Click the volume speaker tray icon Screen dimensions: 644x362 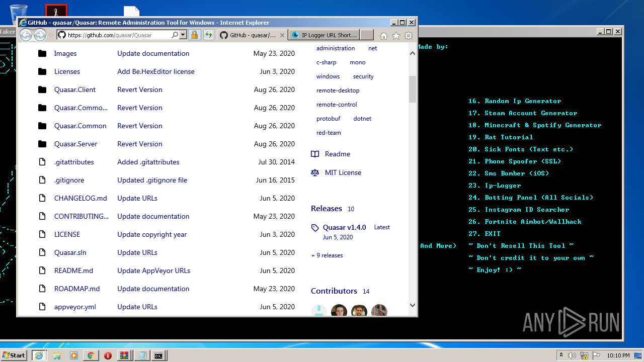[x=572, y=355]
